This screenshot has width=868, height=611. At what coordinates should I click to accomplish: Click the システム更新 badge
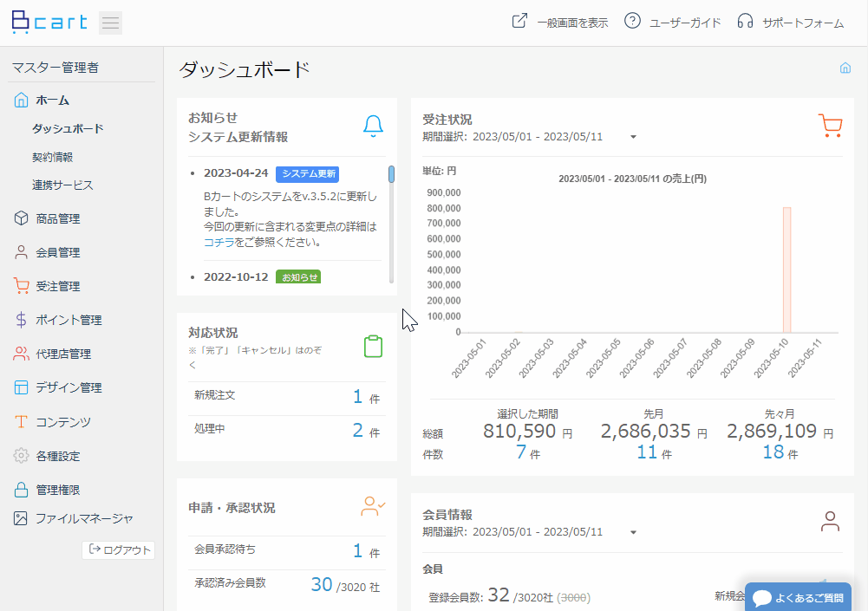(308, 174)
